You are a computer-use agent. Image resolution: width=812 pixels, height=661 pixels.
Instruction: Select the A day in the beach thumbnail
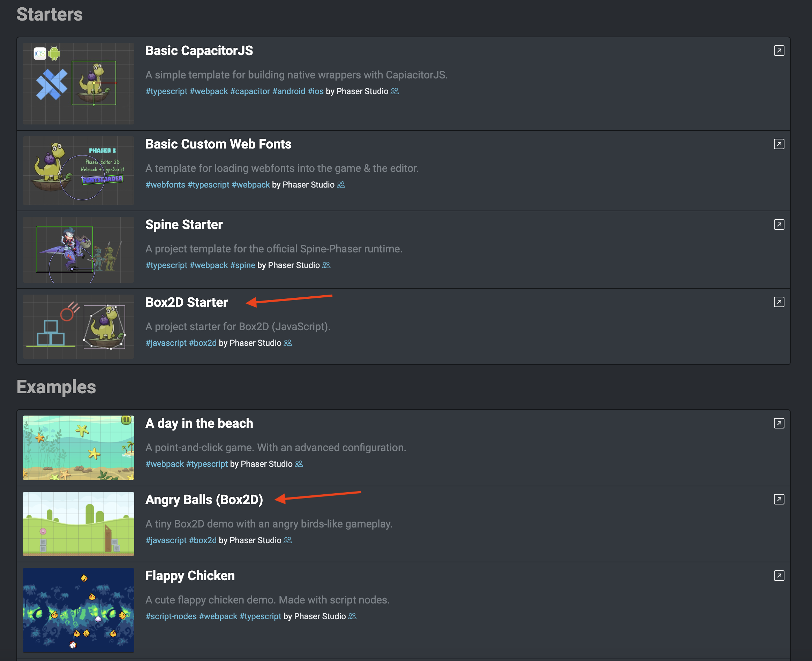point(78,448)
